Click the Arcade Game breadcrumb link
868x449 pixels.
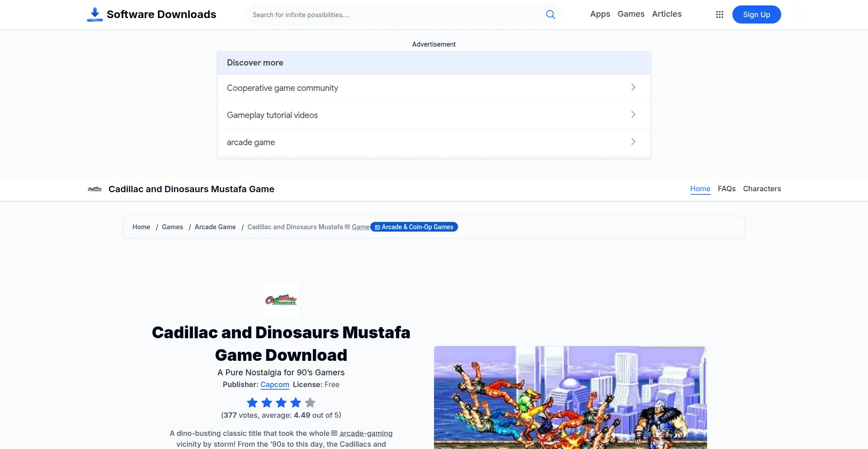tap(215, 227)
